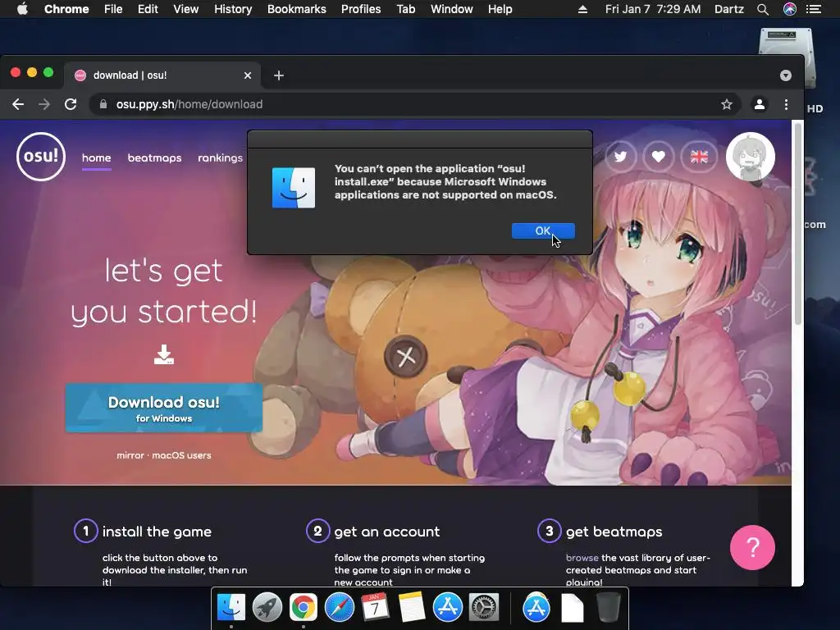The image size is (840, 630).
Task: Open the Window menu
Action: pyautogui.click(x=452, y=9)
